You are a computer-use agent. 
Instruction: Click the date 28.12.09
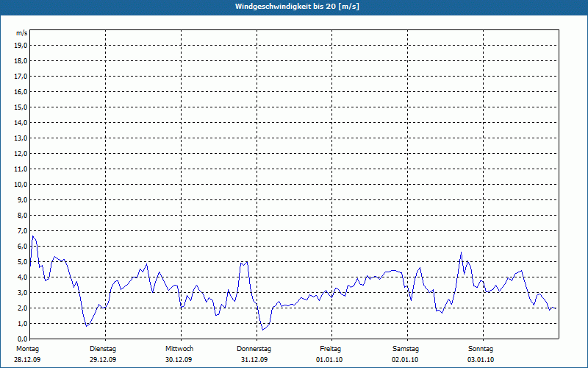tap(27, 360)
